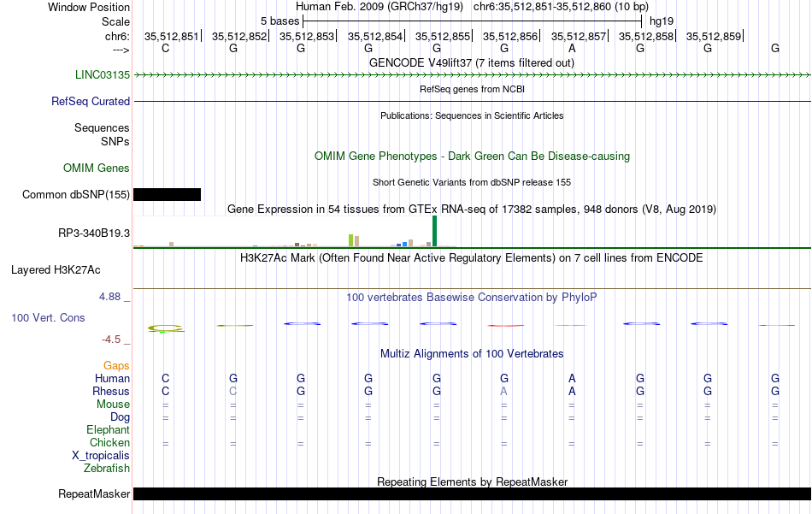Click the 100 Vert. Cons label
Viewport: 812px width, 514px height.
point(48,317)
